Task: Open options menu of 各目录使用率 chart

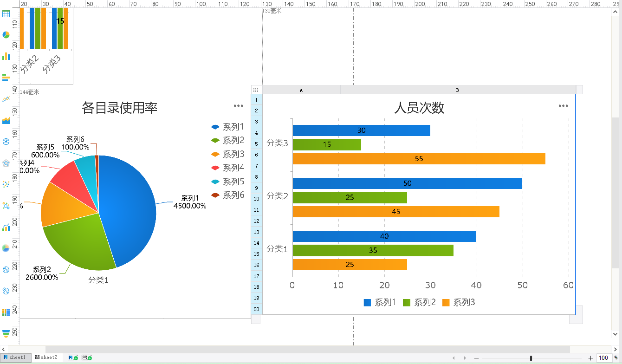Action: click(239, 106)
